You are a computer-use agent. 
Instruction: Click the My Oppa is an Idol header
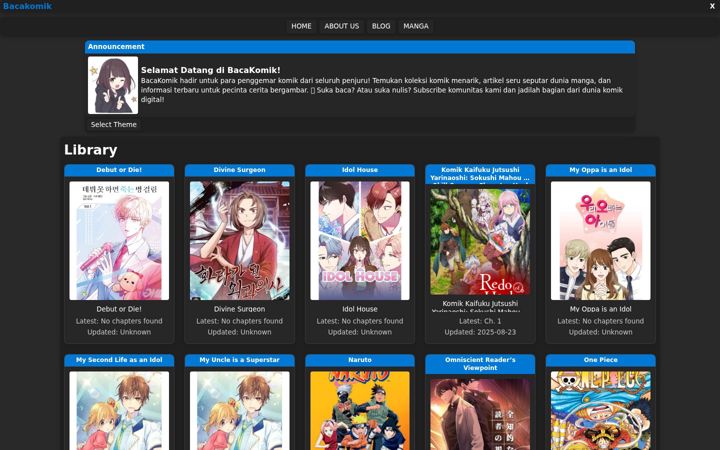(x=601, y=170)
